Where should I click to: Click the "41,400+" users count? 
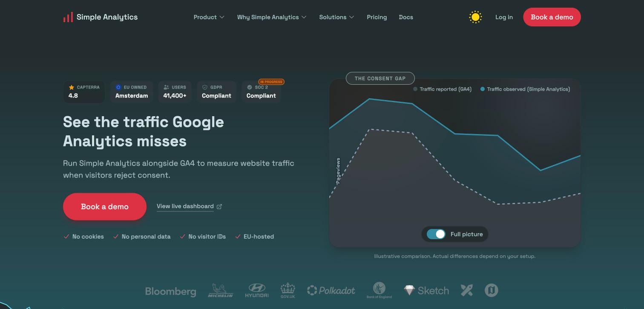[x=175, y=96]
